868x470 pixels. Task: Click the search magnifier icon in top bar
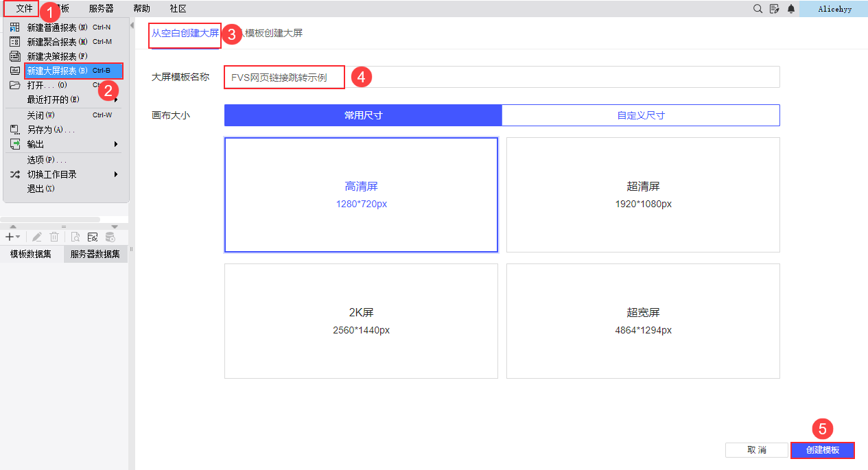click(758, 9)
